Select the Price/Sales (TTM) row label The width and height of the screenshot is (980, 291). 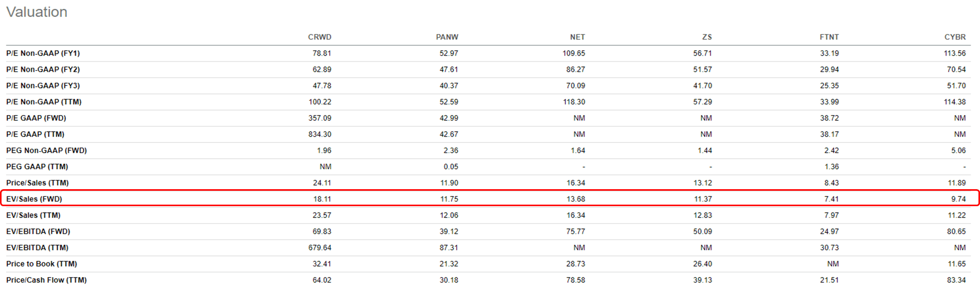(37, 183)
